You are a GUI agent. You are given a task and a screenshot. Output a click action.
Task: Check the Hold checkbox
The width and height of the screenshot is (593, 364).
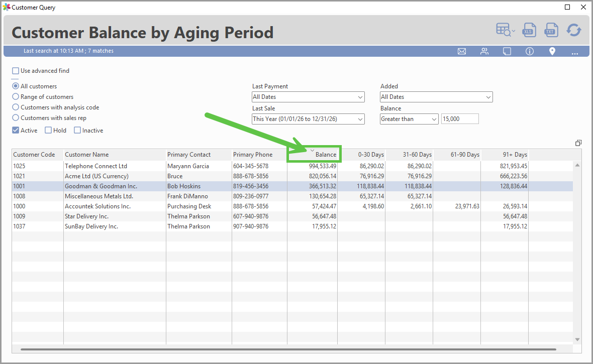48,131
